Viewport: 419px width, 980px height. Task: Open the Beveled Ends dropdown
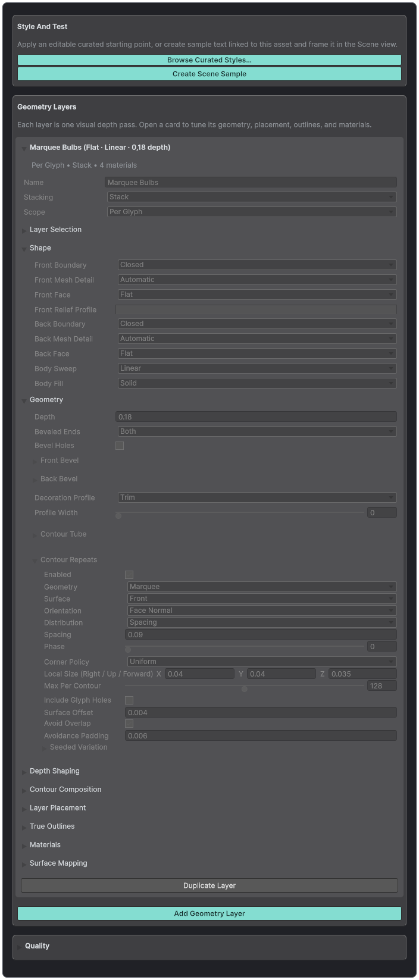click(257, 431)
